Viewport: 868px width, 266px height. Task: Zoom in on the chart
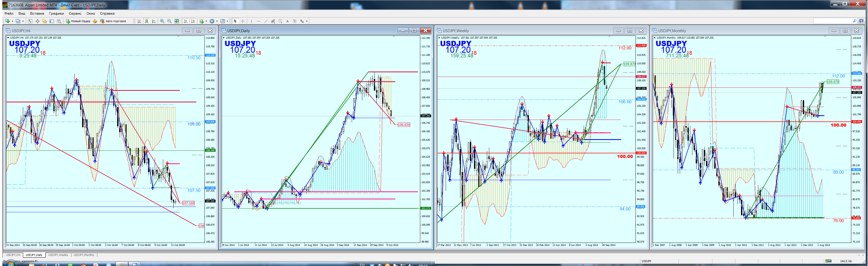(162, 21)
